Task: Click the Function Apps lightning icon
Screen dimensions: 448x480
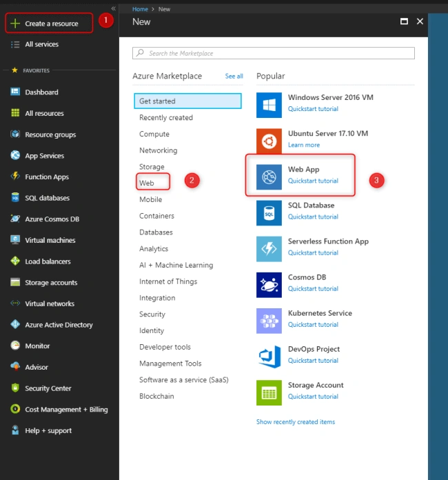Action: coord(15,177)
